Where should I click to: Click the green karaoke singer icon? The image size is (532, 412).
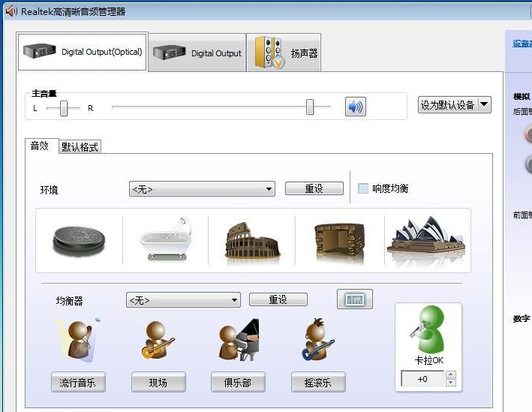coord(428,330)
